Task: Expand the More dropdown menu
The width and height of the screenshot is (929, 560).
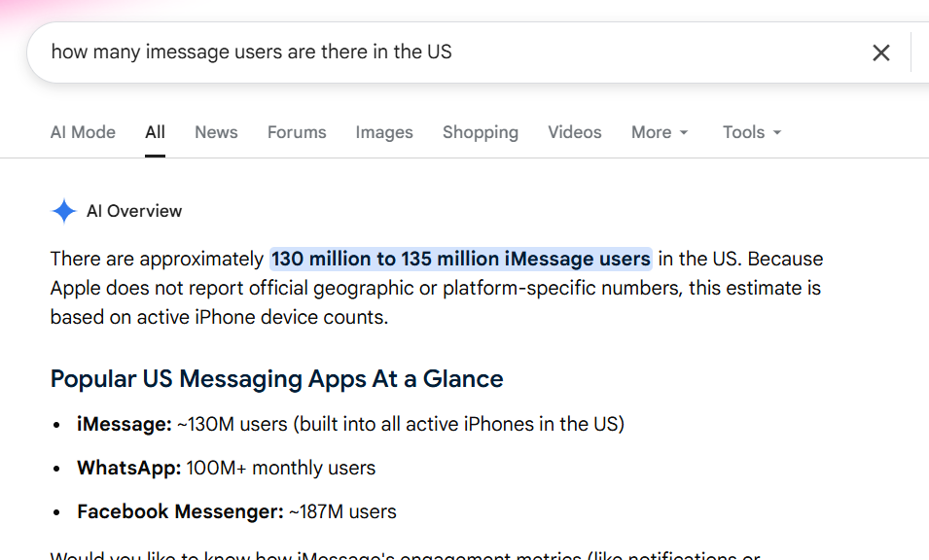Action: 660,132
